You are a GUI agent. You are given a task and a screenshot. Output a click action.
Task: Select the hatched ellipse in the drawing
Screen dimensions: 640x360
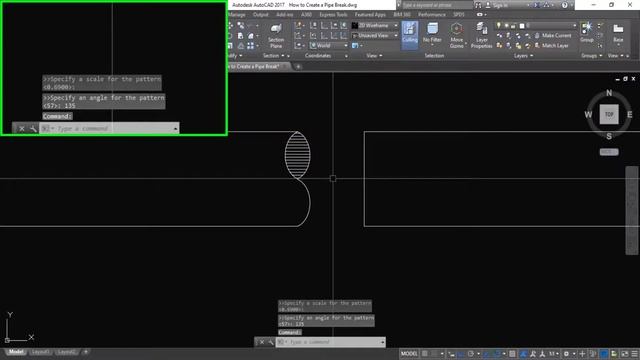298,155
